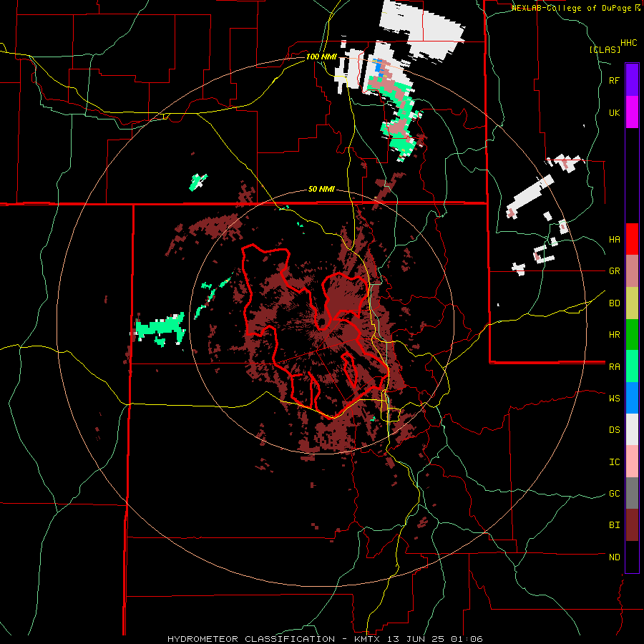
Task: Click the 100 NMI range ring label
Action: [321, 57]
